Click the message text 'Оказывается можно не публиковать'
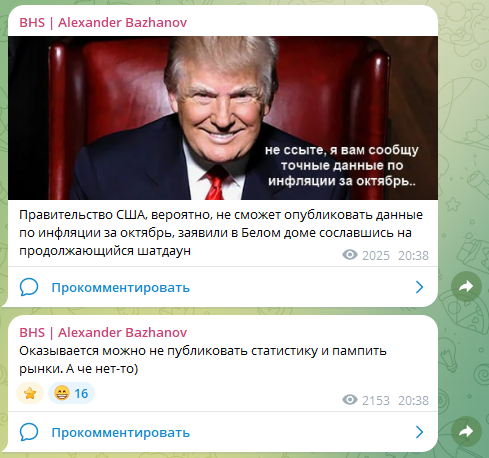The width and height of the screenshot is (489, 458). pyautogui.click(x=203, y=360)
